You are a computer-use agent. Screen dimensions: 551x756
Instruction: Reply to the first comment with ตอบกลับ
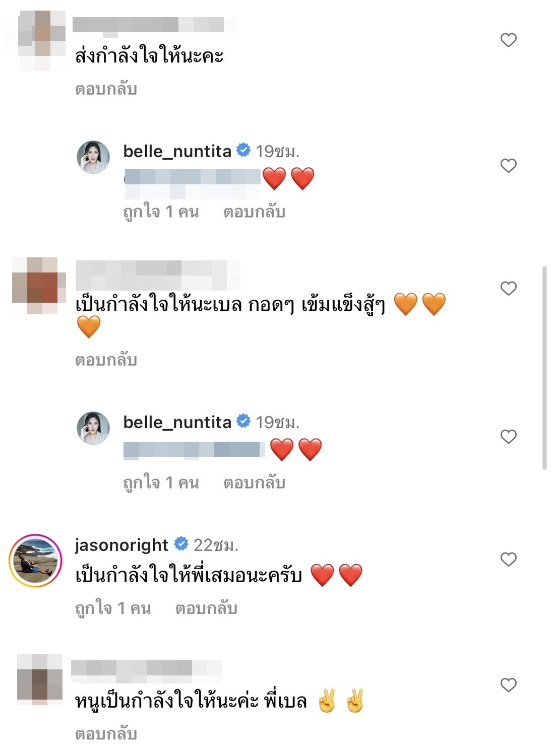[107, 90]
